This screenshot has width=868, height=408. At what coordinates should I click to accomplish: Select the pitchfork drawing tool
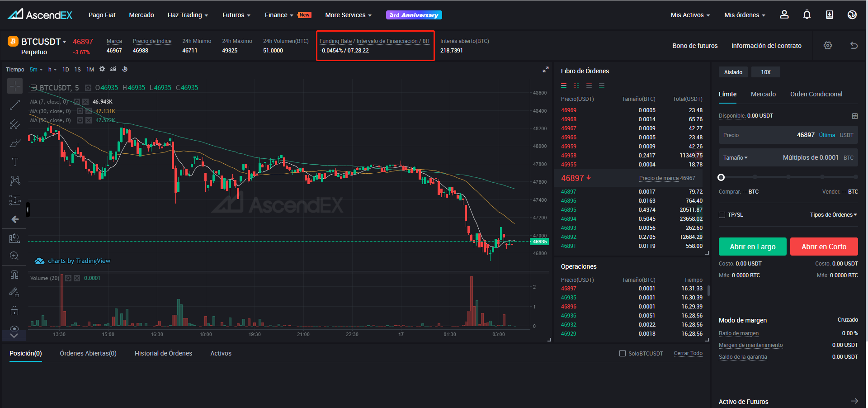pyautogui.click(x=15, y=124)
